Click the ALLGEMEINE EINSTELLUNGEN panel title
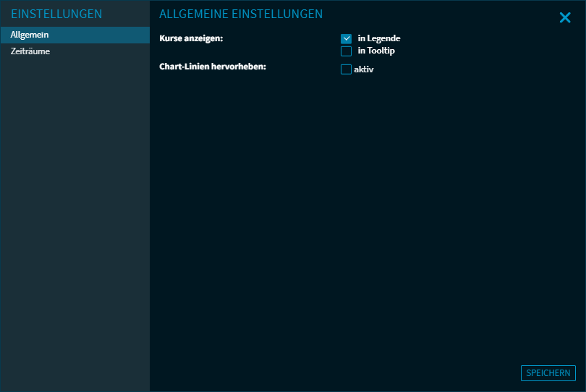This screenshot has height=392, width=586. (240, 14)
